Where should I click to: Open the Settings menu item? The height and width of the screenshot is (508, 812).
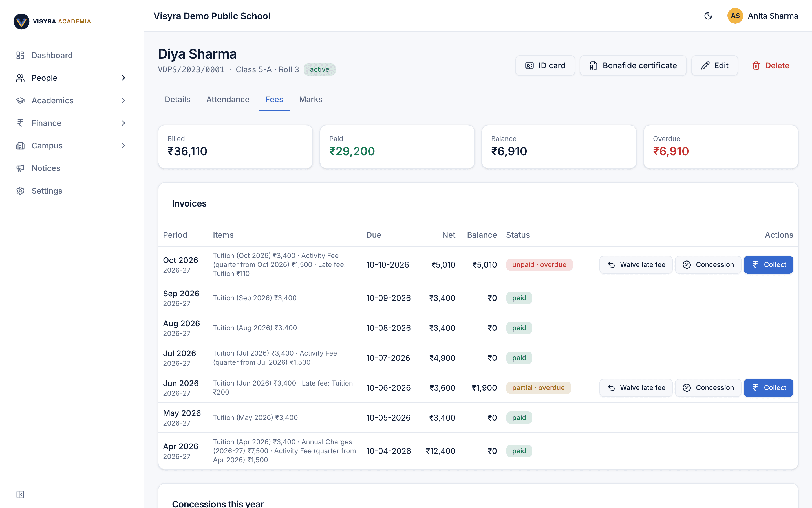[72, 190]
